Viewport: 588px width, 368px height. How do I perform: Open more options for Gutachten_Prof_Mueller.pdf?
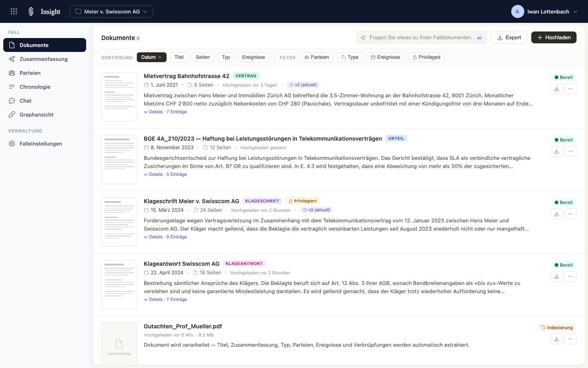point(570,339)
